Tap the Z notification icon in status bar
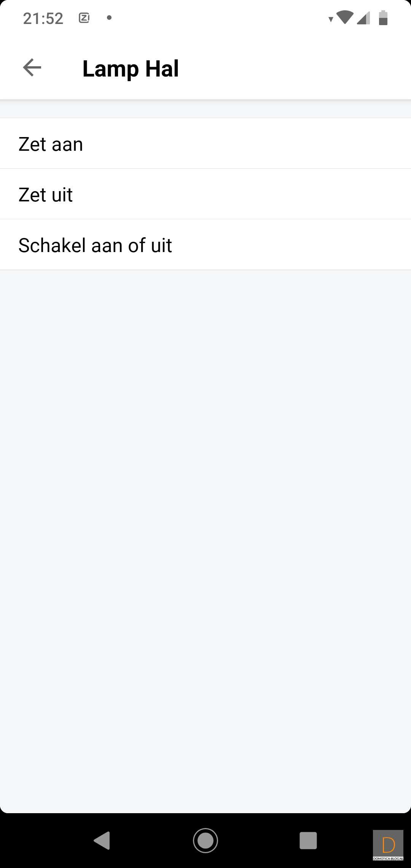 [84, 18]
